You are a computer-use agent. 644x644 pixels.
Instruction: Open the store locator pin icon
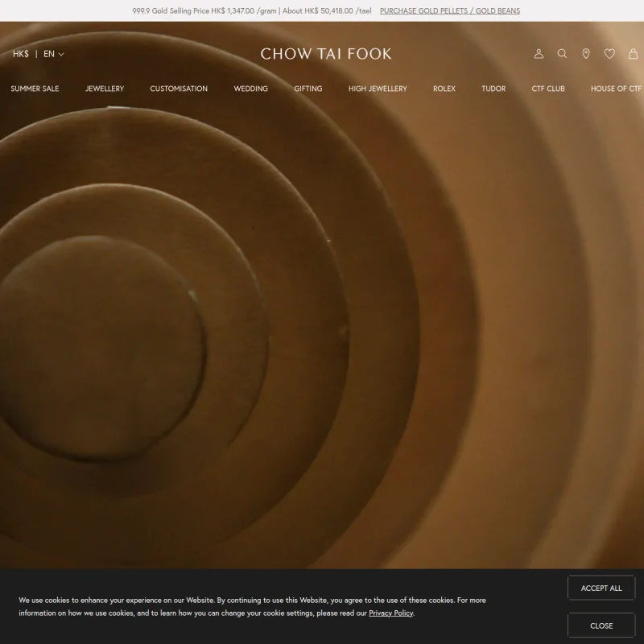click(586, 54)
